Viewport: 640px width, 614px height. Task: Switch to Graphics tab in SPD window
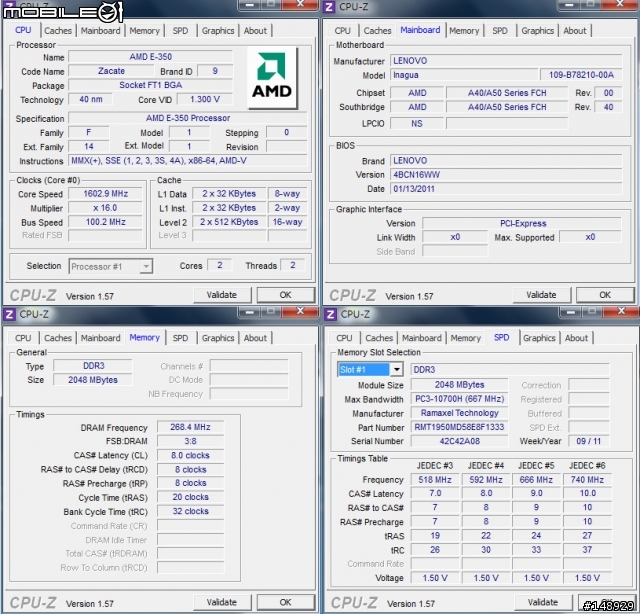pos(539,338)
